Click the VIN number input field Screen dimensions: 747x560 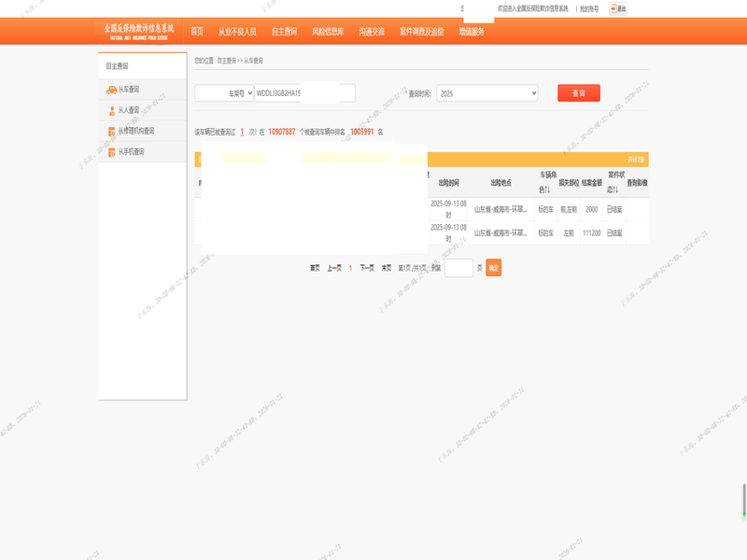coord(304,93)
